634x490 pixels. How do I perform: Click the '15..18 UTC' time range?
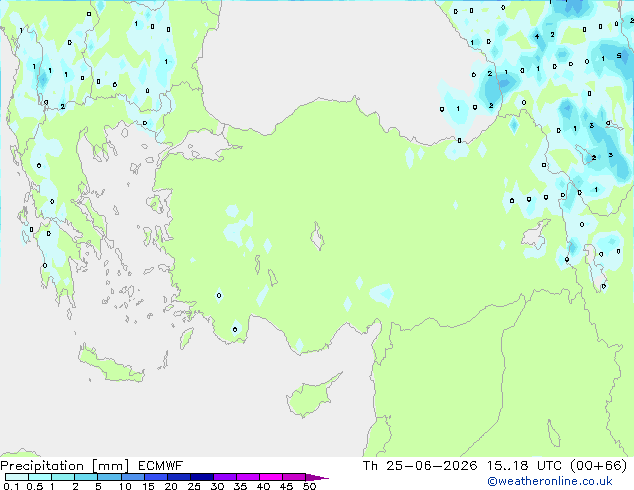524,466
